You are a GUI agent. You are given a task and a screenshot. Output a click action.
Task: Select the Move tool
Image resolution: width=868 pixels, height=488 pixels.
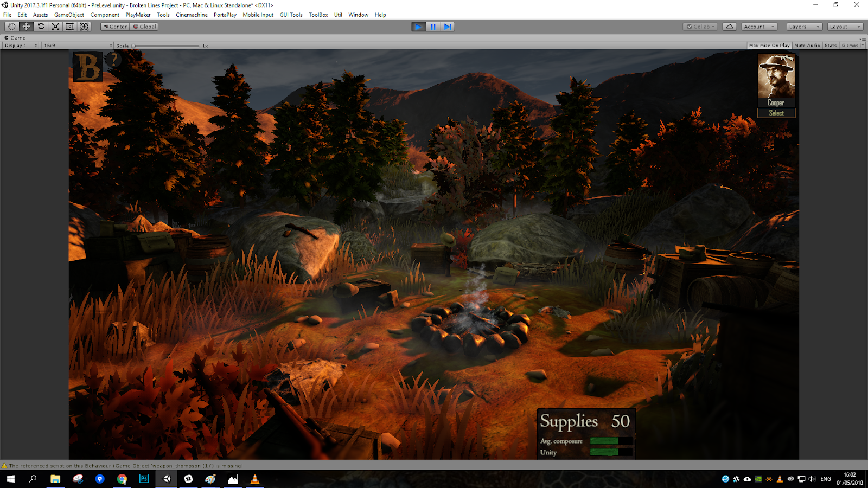pos(26,27)
